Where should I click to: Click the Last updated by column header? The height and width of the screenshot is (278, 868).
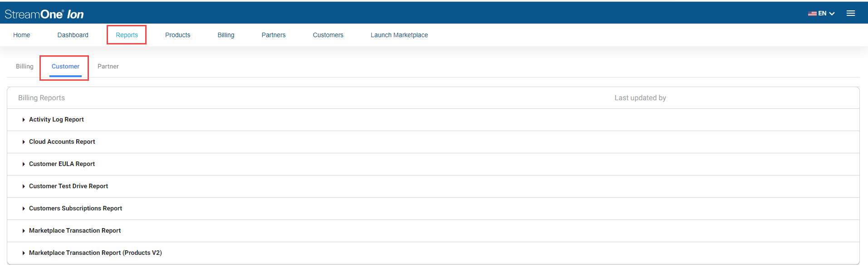pyautogui.click(x=640, y=98)
